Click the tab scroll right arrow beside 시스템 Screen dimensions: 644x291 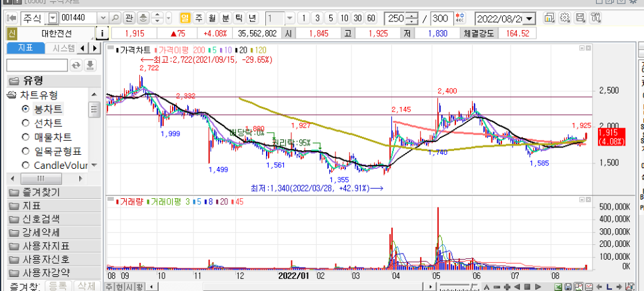click(95, 48)
